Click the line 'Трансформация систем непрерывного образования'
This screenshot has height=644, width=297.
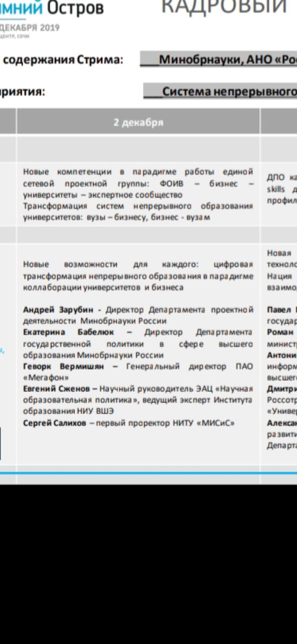pos(138,206)
